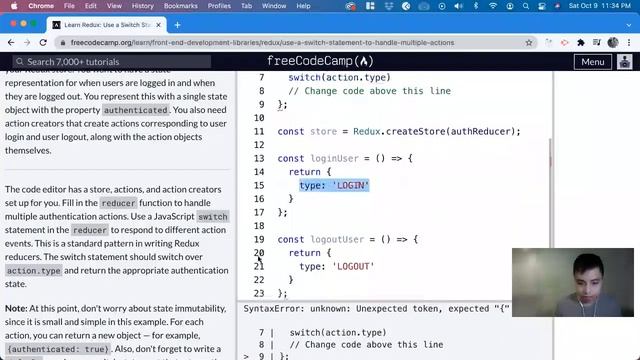Open the Wi-Fi status icon
Image resolution: width=640 pixels, height=360 pixels.
[493, 6]
